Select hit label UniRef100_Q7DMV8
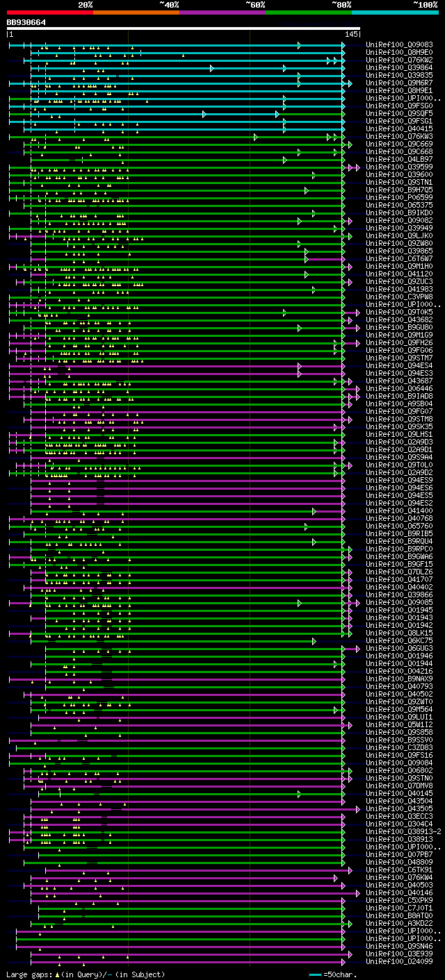This screenshot has height=980, width=445. [x=399, y=786]
